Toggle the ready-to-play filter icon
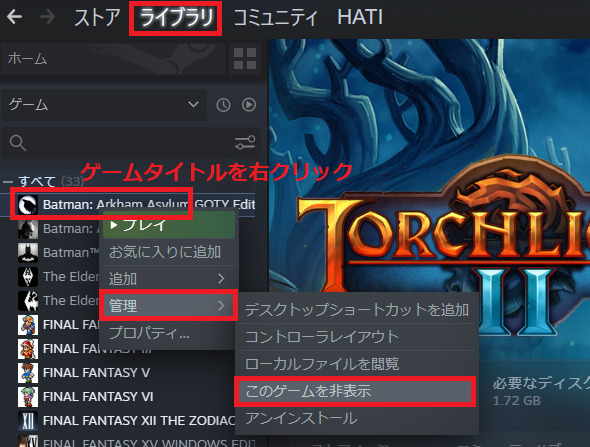Screen dimensions: 590x447 tap(249, 105)
